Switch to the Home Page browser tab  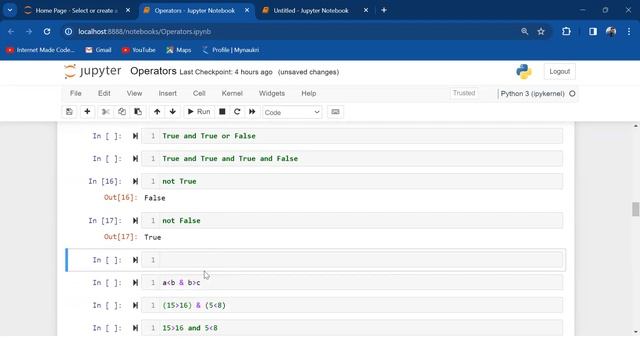[x=77, y=11]
